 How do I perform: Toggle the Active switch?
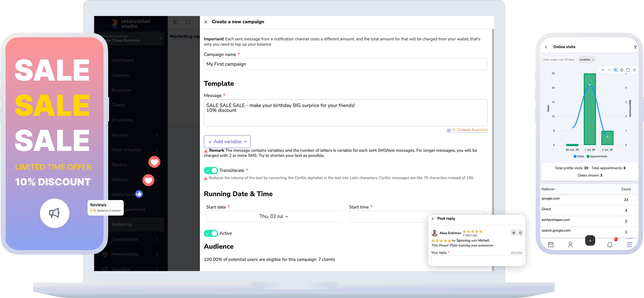(x=211, y=233)
